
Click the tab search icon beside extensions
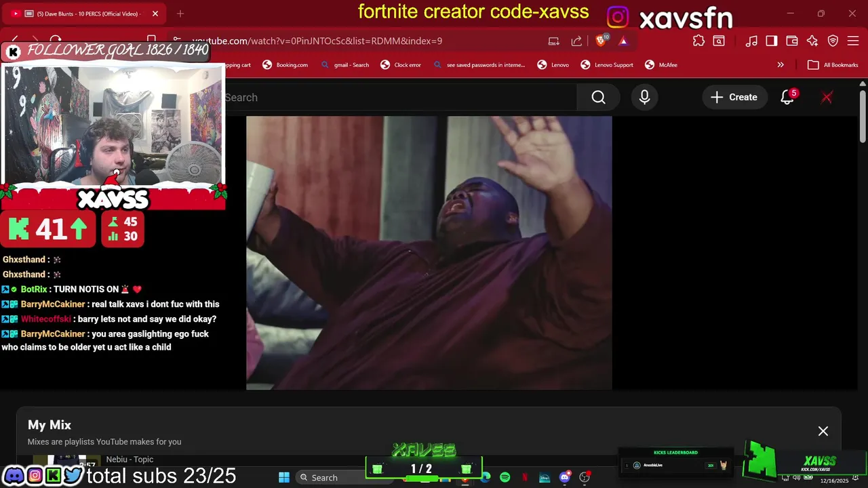coord(719,41)
